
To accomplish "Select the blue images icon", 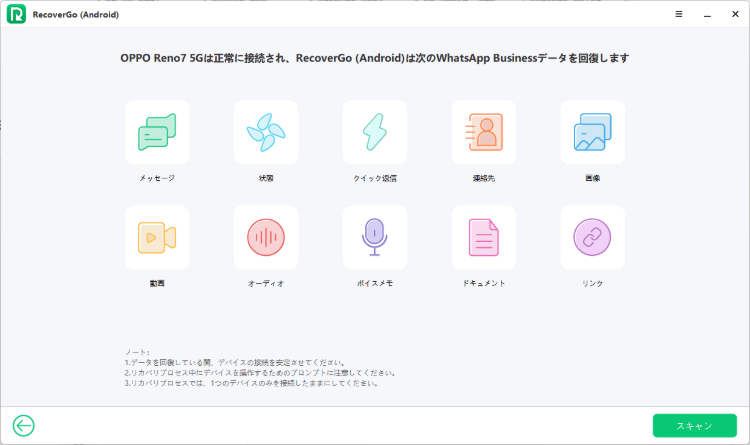I will (x=593, y=132).
